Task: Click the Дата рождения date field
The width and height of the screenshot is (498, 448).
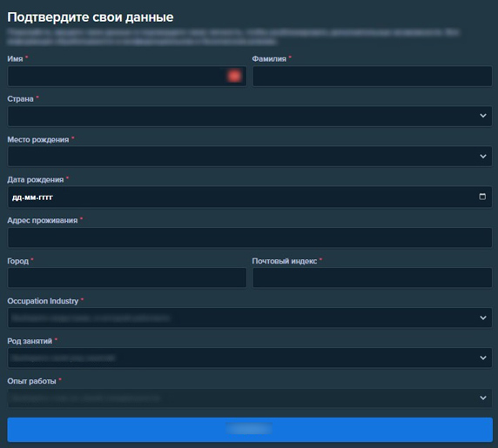Action: point(250,197)
